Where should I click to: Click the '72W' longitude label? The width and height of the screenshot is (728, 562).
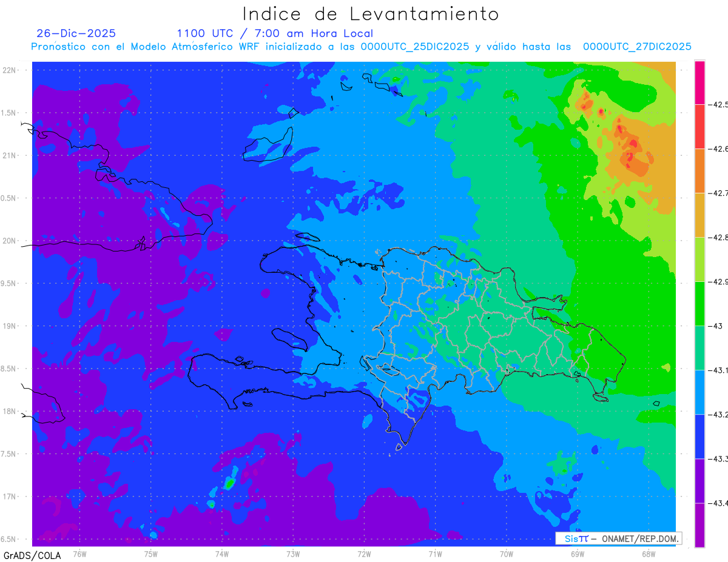point(364,553)
